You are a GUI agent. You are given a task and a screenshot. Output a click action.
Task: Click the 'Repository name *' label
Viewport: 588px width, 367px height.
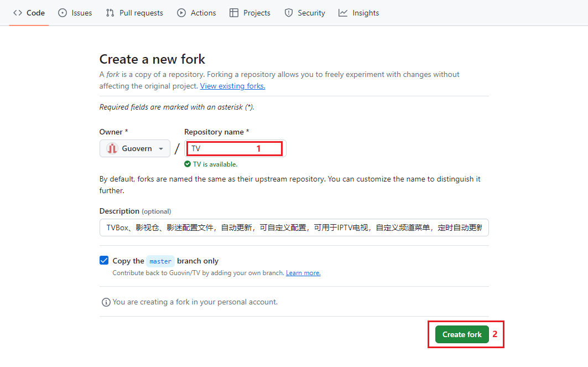point(216,132)
